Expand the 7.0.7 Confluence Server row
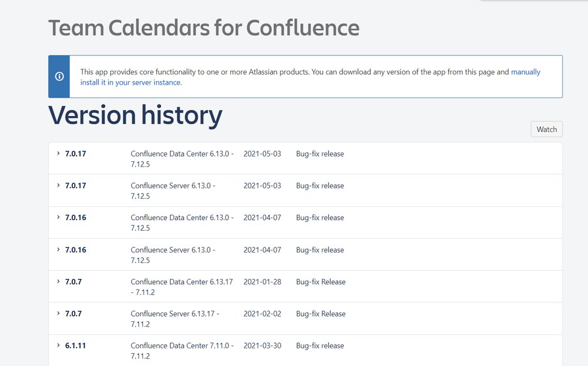The image size is (588, 366). [58, 314]
